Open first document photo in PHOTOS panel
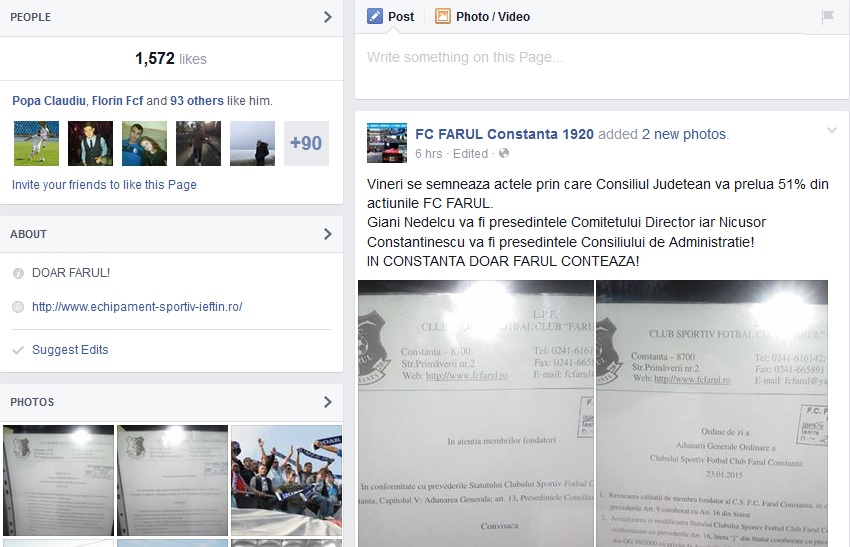Viewport: 850px width, 547px height. pyautogui.click(x=59, y=480)
